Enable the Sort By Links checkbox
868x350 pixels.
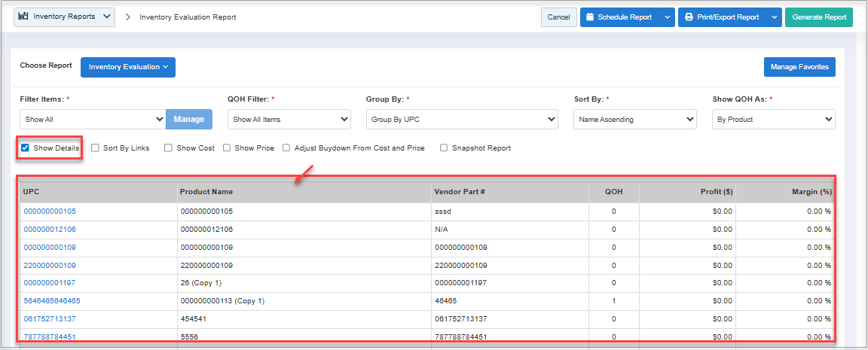coord(95,148)
